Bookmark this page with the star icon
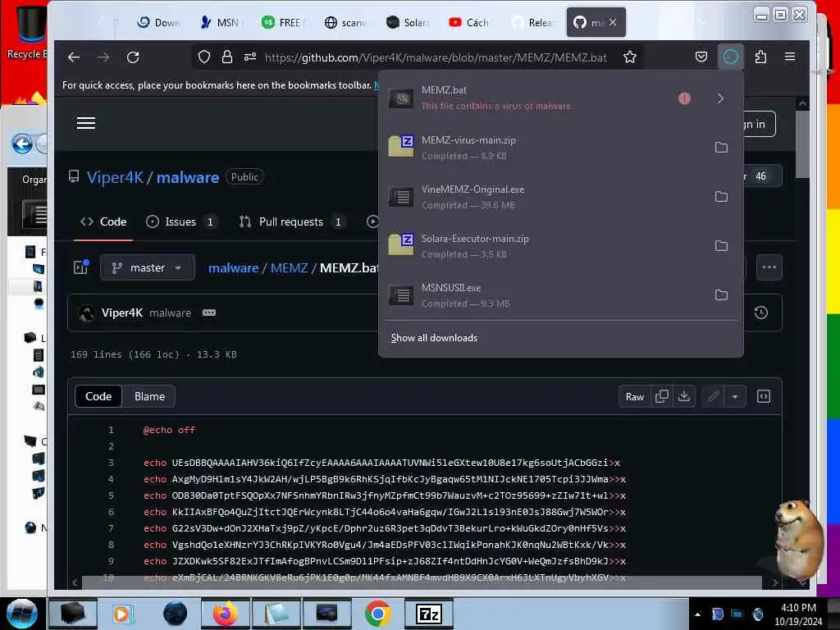 [x=630, y=57]
